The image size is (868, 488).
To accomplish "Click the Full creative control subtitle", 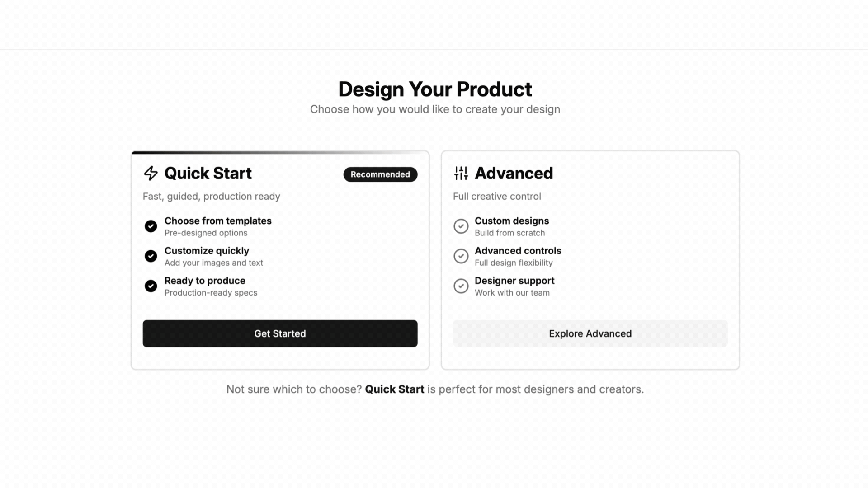I will [497, 197].
